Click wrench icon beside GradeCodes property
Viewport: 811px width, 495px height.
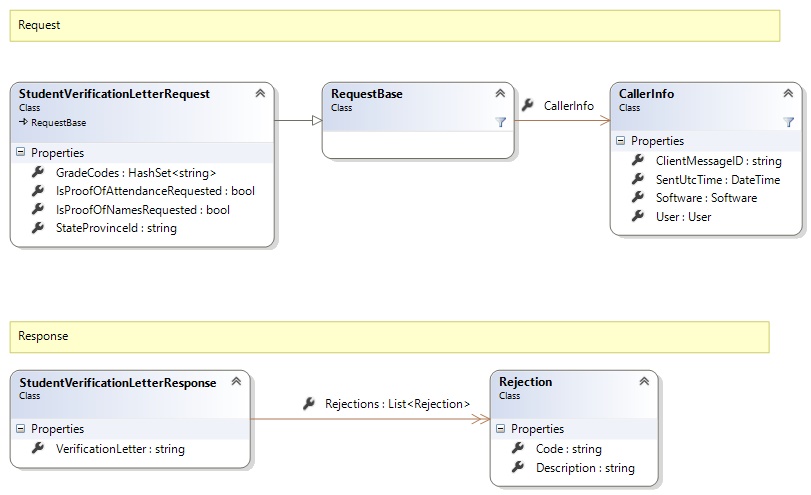tap(38, 172)
